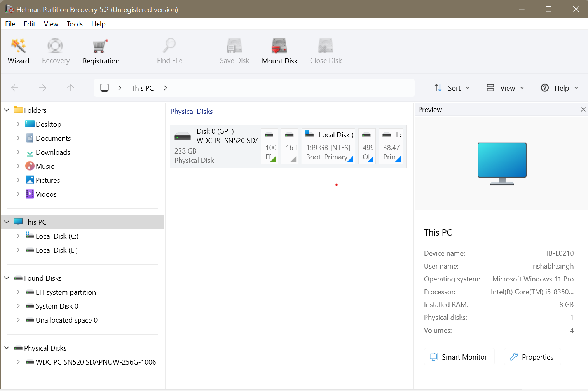Click the Registration shopping cart icon
Screen dimensions: 588x391
coord(100,47)
